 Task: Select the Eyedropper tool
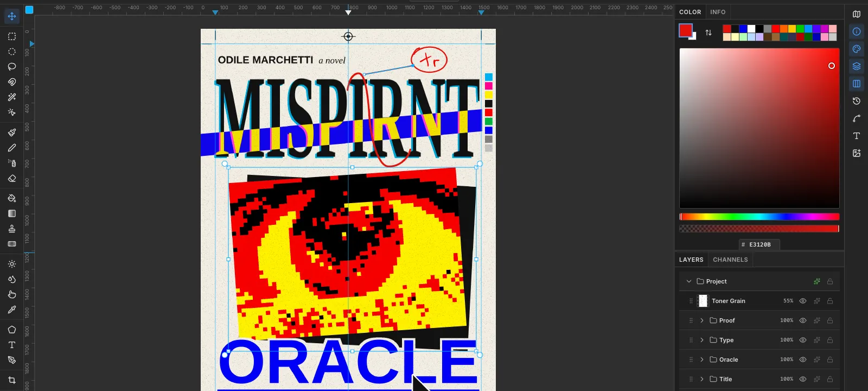click(x=12, y=310)
